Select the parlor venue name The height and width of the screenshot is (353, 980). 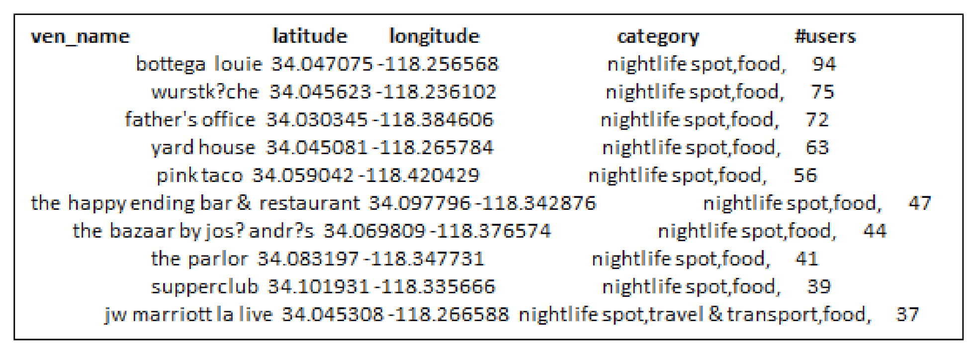coord(199,259)
